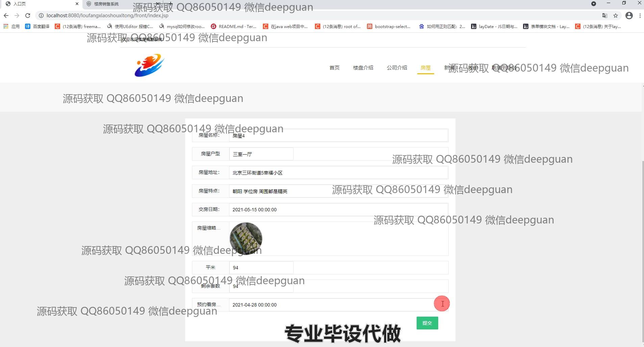Click the round house thumbnail image

(x=246, y=238)
